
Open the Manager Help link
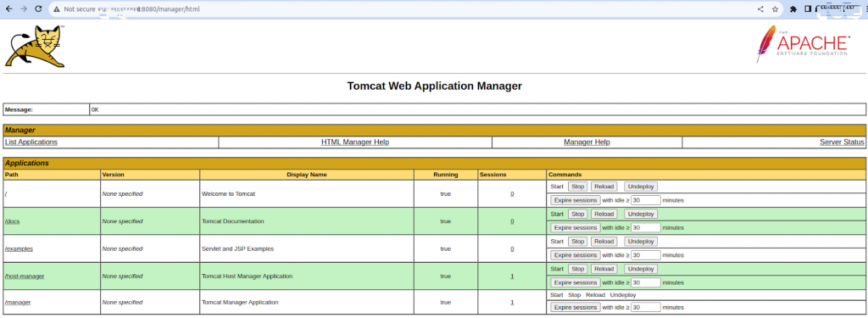587,142
